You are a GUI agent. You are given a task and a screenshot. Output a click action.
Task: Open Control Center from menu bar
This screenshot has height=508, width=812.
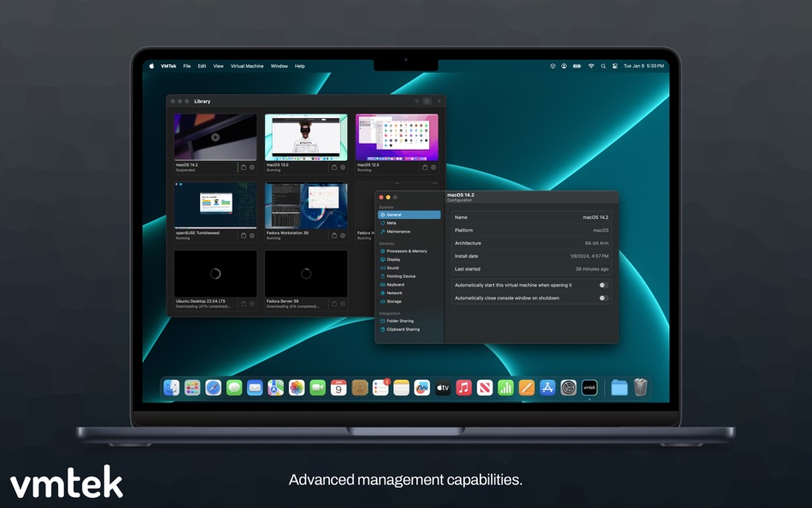[615, 66]
